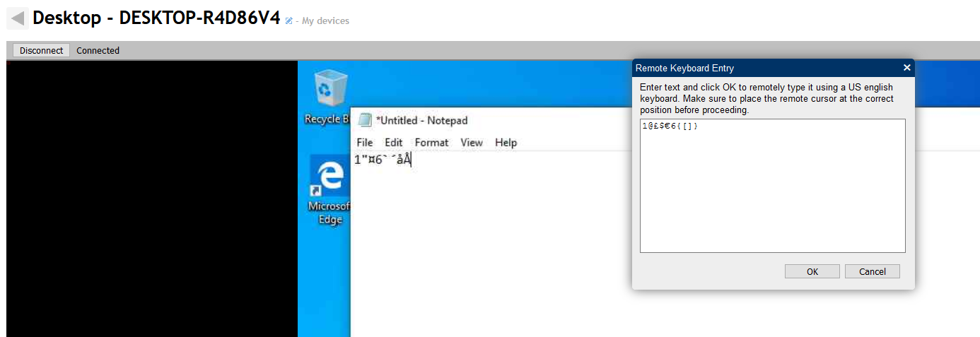The height and width of the screenshot is (337, 980).
Task: Click the Desktop - DESKTOP-R4D86V4 heading
Action: pos(156,18)
